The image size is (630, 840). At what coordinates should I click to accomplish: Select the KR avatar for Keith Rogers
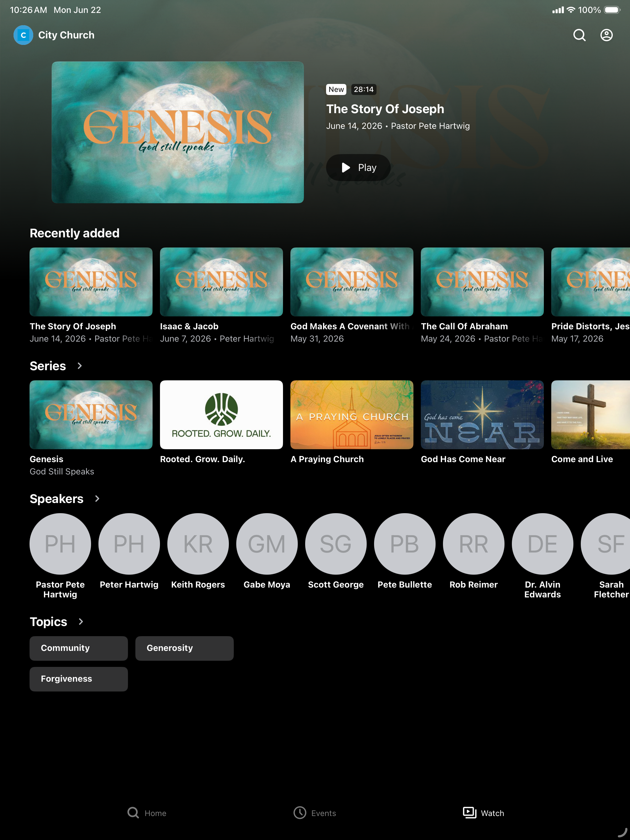point(198,544)
